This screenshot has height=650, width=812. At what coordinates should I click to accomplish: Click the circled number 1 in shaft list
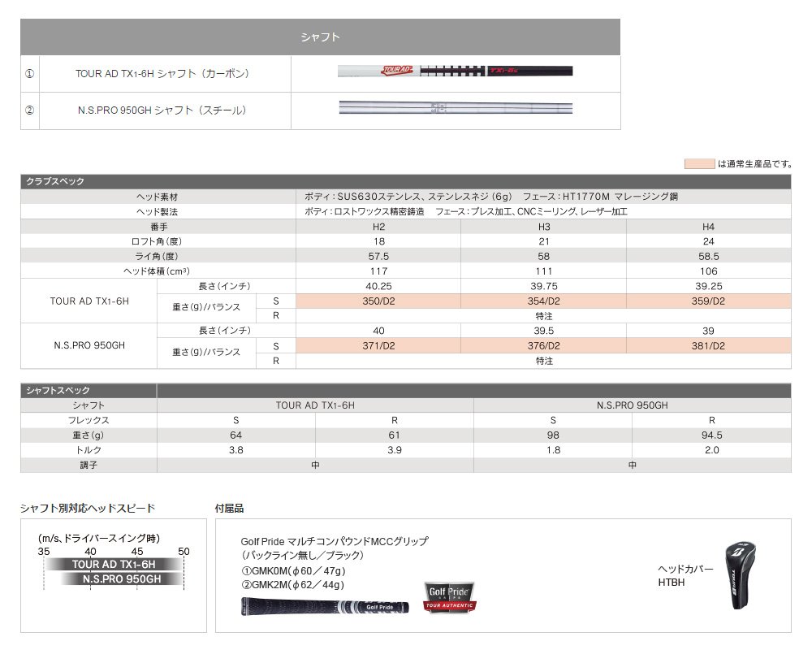click(29, 74)
